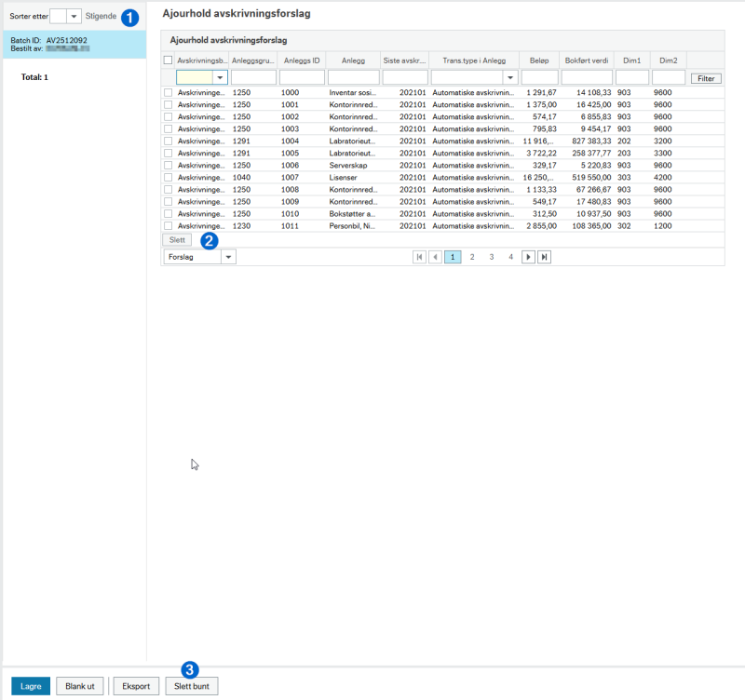The width and height of the screenshot is (745, 700).
Task: Click the bokført verdi '827 383,33'
Action: pos(591,141)
